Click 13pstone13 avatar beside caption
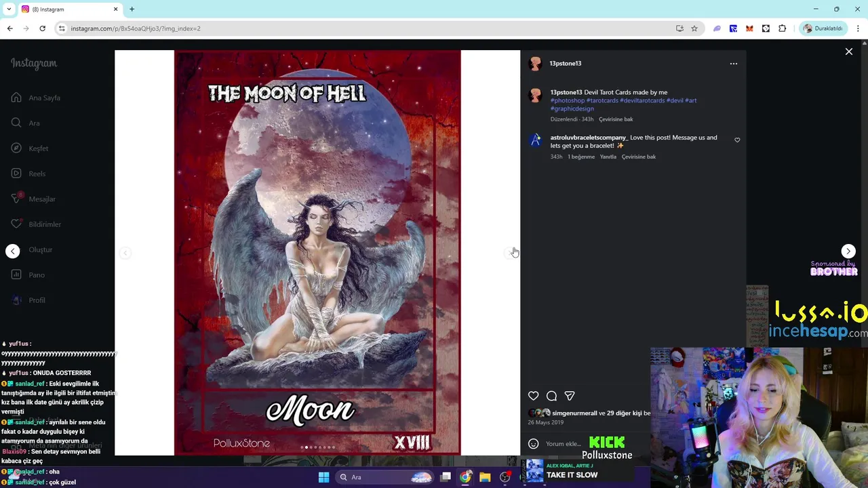Screen dimensions: 868x488 (535, 96)
